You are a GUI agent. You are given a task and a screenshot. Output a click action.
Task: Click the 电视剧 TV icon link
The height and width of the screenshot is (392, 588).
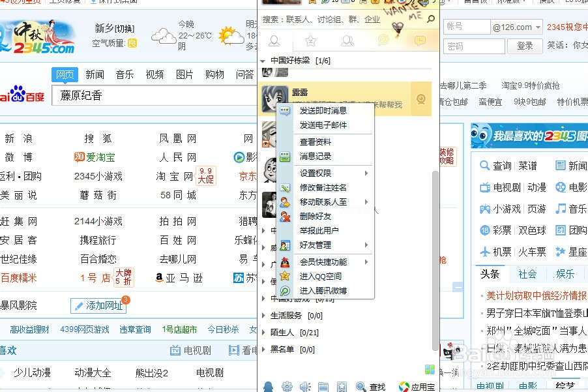pos(485,187)
